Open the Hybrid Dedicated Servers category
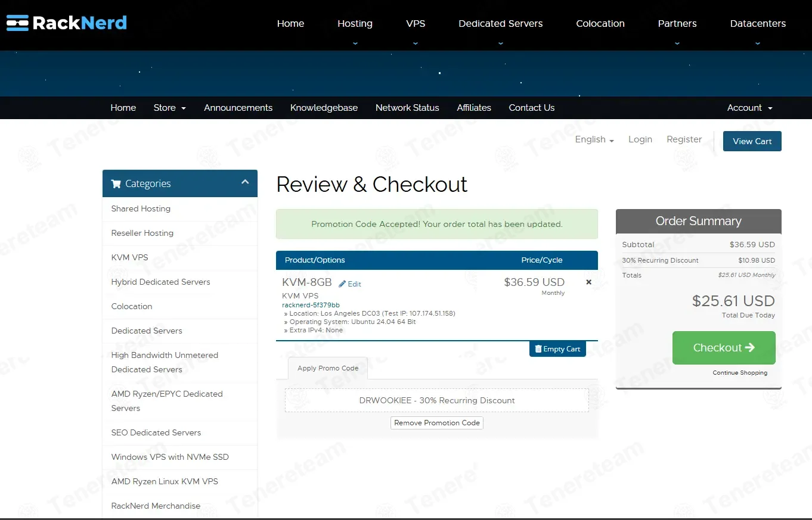Viewport: 812px width, 520px height. coord(180,282)
